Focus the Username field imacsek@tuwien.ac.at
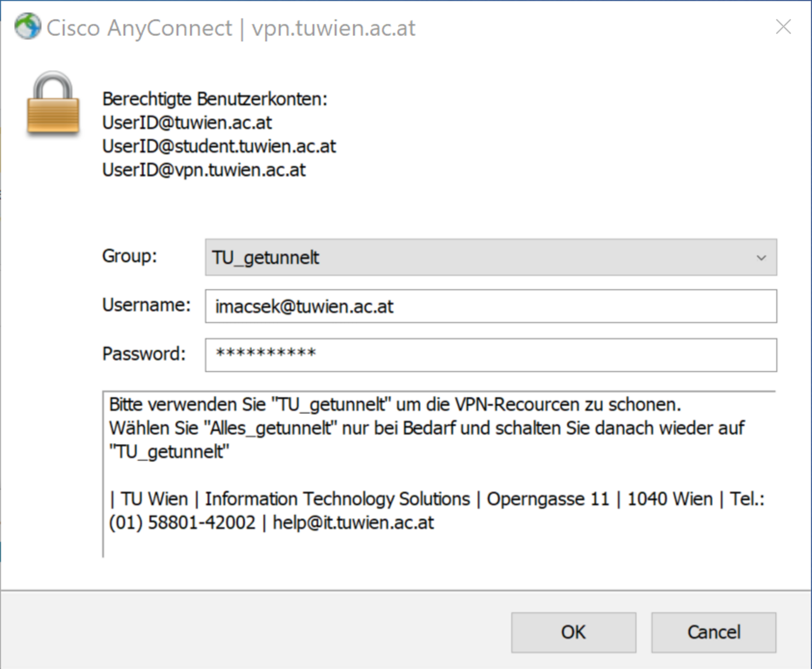The height and width of the screenshot is (669, 812). coord(491,306)
